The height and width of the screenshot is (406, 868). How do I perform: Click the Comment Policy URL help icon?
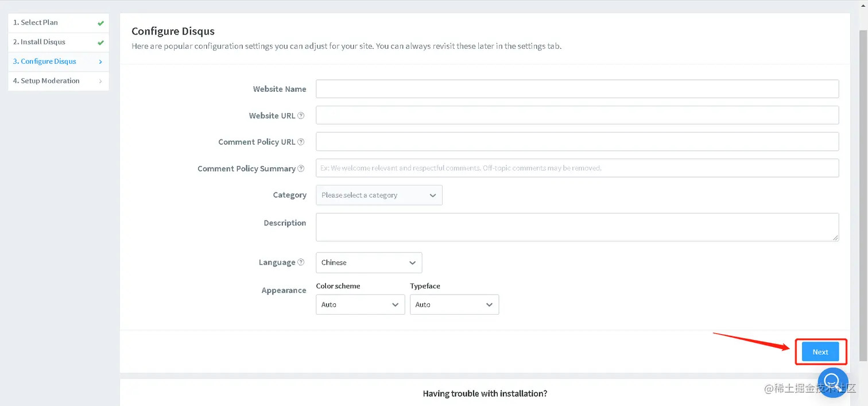click(x=301, y=142)
